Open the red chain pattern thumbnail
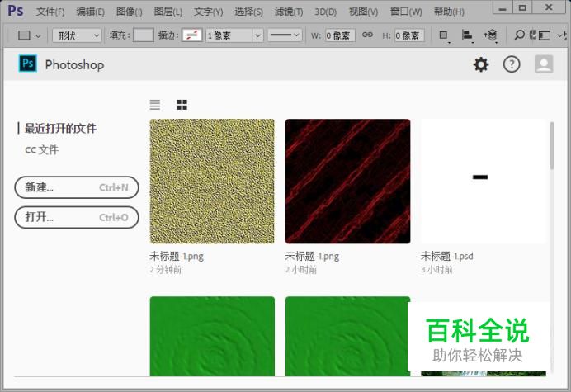The width and height of the screenshot is (571, 392). pos(347,181)
